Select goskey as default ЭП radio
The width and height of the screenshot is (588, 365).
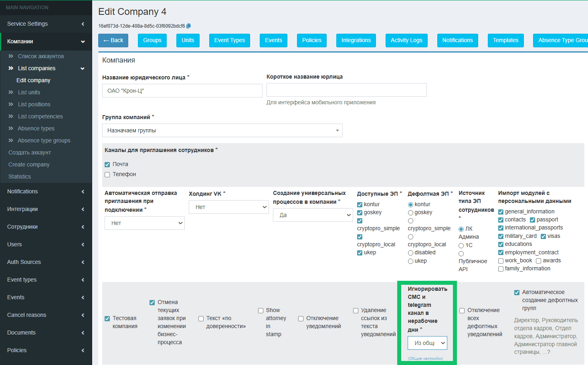click(410, 213)
